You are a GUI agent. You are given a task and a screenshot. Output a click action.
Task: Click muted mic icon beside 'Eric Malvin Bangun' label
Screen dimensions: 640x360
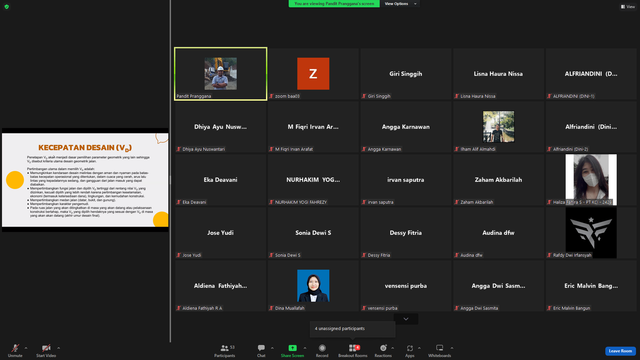[x=549, y=308]
